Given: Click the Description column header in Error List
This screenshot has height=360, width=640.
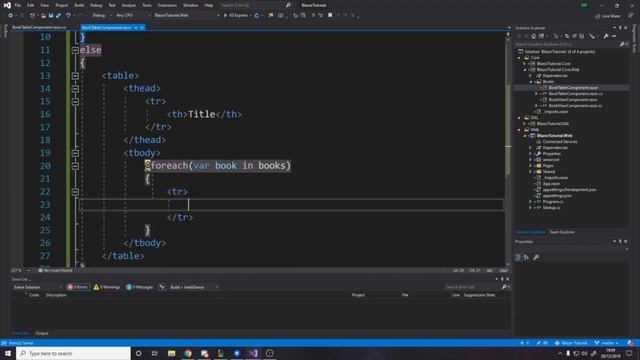Looking at the screenshot, I should tap(56, 295).
